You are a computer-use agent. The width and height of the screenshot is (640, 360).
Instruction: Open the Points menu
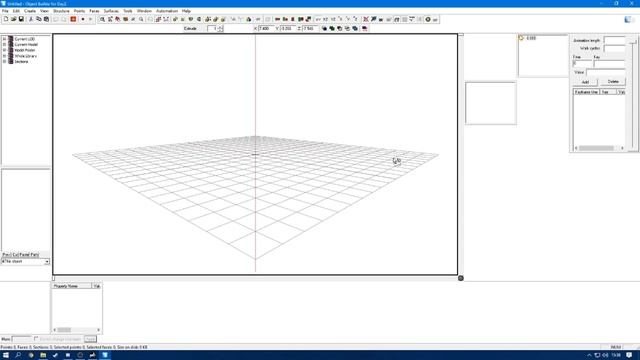coord(79,11)
